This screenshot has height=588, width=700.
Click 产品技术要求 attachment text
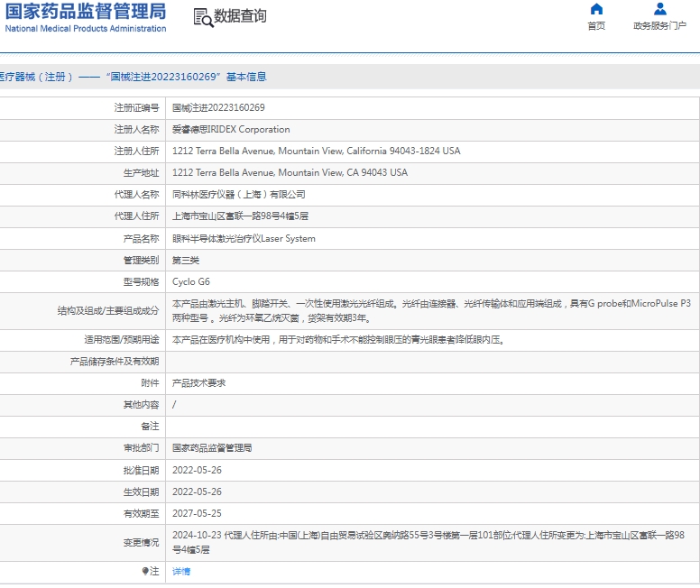[x=199, y=383]
